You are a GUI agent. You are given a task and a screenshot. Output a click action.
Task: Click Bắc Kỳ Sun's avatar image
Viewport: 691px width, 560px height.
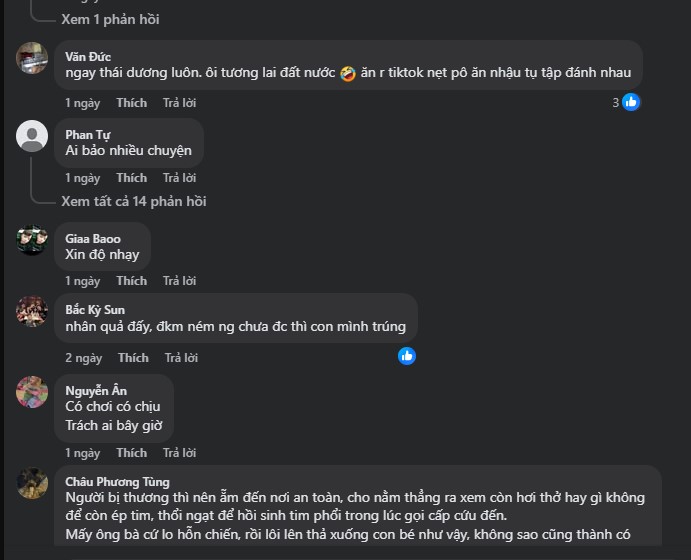32,311
